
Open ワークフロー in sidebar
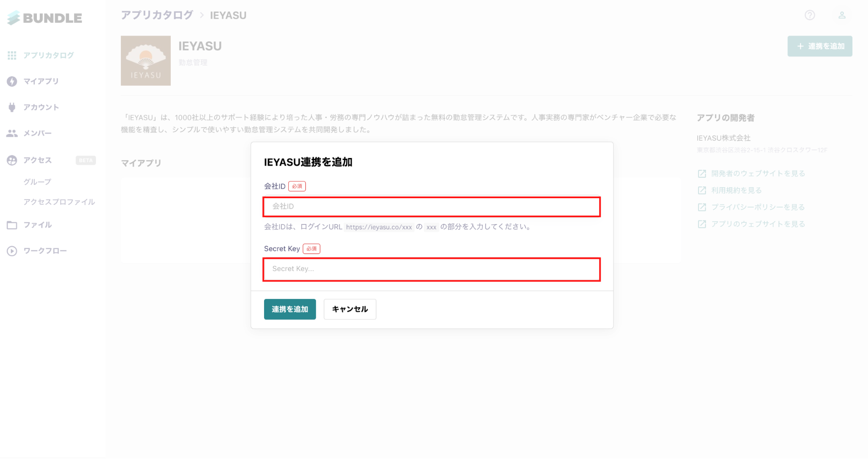click(x=45, y=251)
